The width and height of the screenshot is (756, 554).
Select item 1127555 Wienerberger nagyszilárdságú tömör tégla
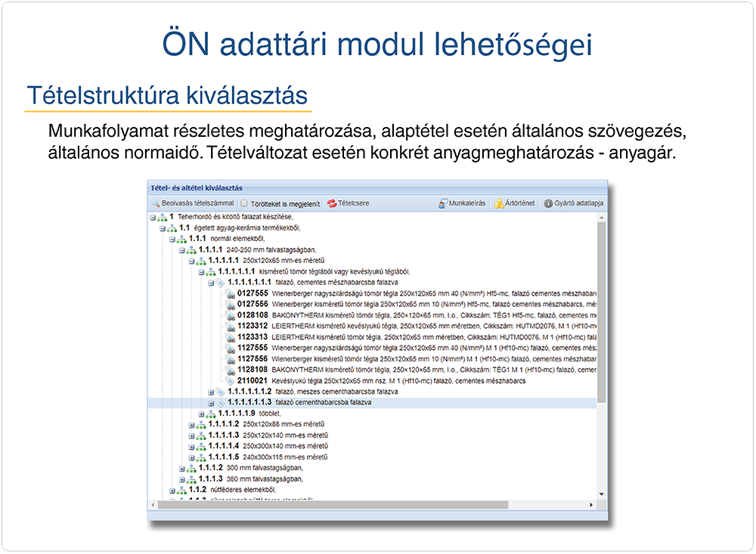[x=417, y=348]
